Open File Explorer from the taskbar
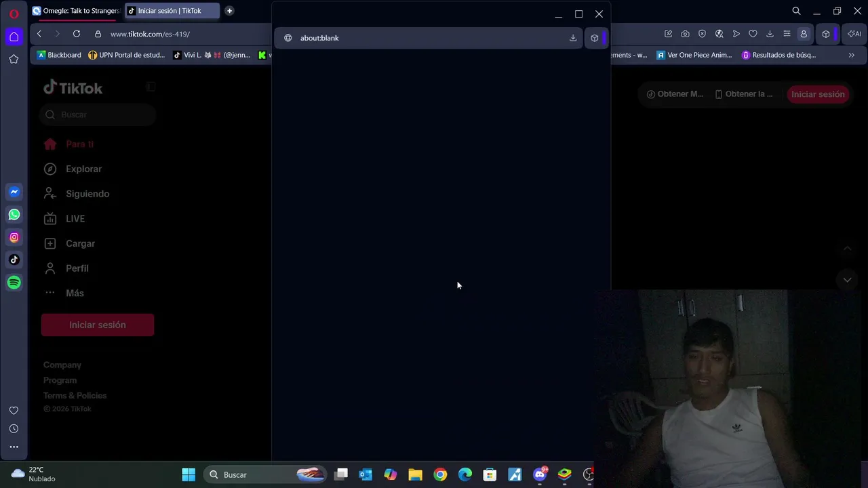The width and height of the screenshot is (868, 488). pyautogui.click(x=415, y=474)
